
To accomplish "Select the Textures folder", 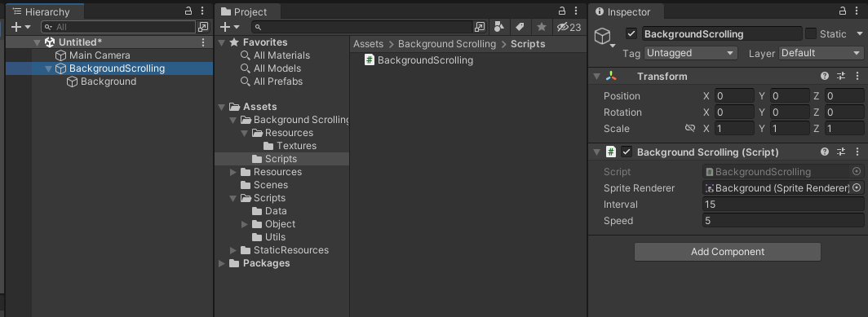I will [x=296, y=146].
